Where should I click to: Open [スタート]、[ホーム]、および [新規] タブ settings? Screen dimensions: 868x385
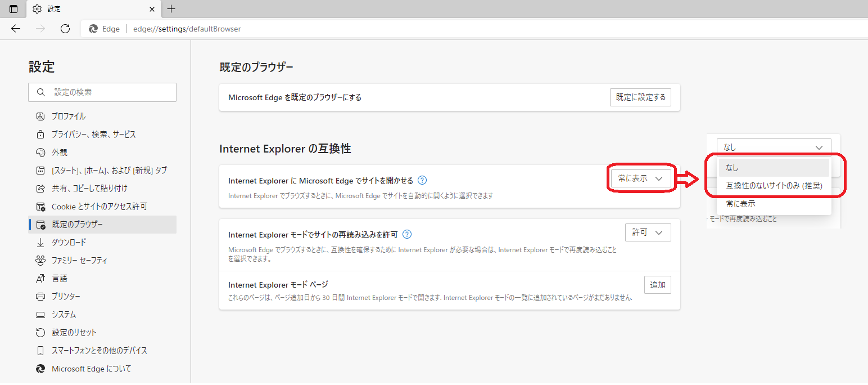(102, 171)
